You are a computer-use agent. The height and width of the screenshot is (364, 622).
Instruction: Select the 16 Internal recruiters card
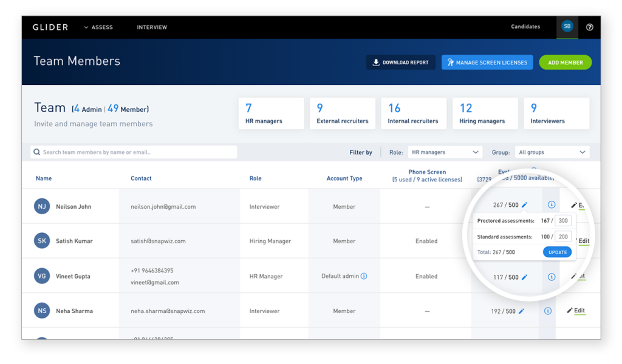click(414, 113)
